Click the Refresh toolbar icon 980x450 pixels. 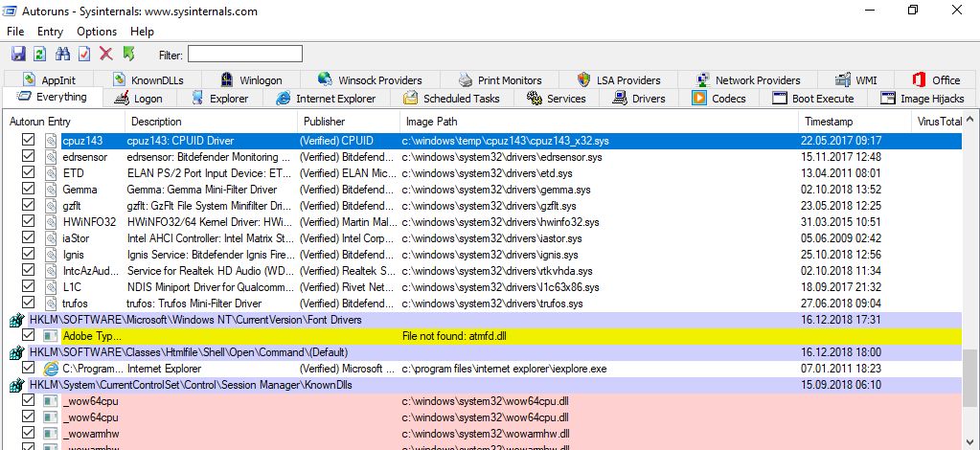pyautogui.click(x=40, y=54)
